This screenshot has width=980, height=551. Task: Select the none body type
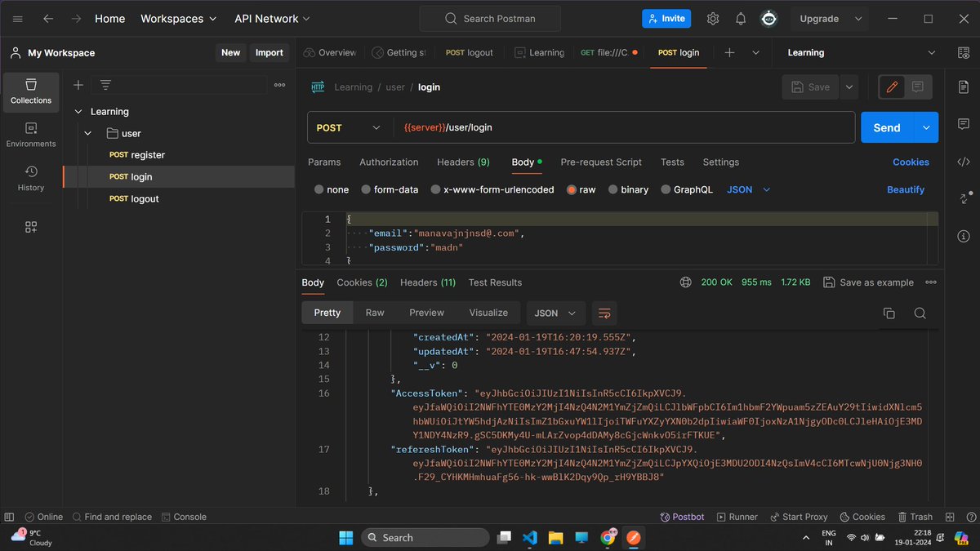[x=332, y=189]
